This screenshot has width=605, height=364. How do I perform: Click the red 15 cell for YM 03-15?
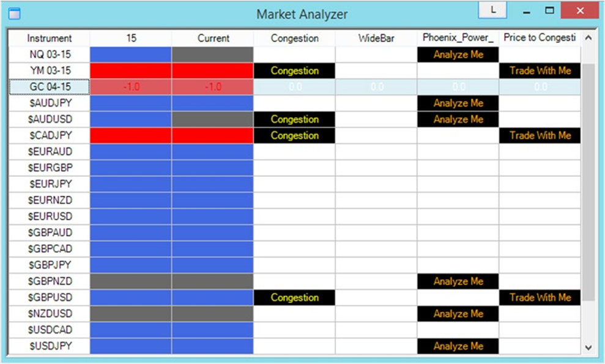(x=131, y=70)
